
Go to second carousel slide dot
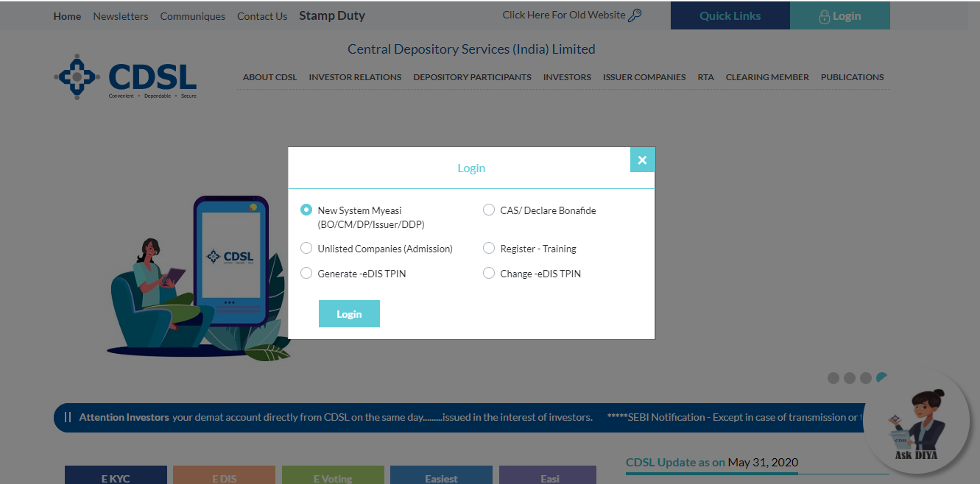tap(850, 378)
